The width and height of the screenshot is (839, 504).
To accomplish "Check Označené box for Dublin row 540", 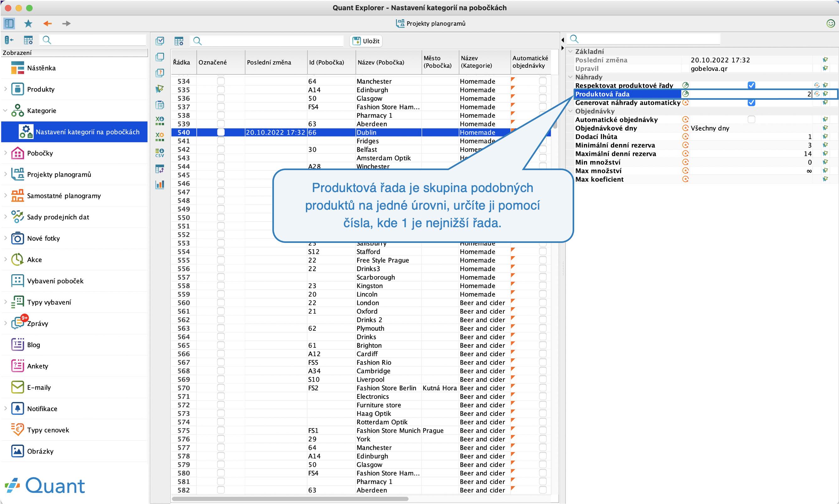I will 221,132.
